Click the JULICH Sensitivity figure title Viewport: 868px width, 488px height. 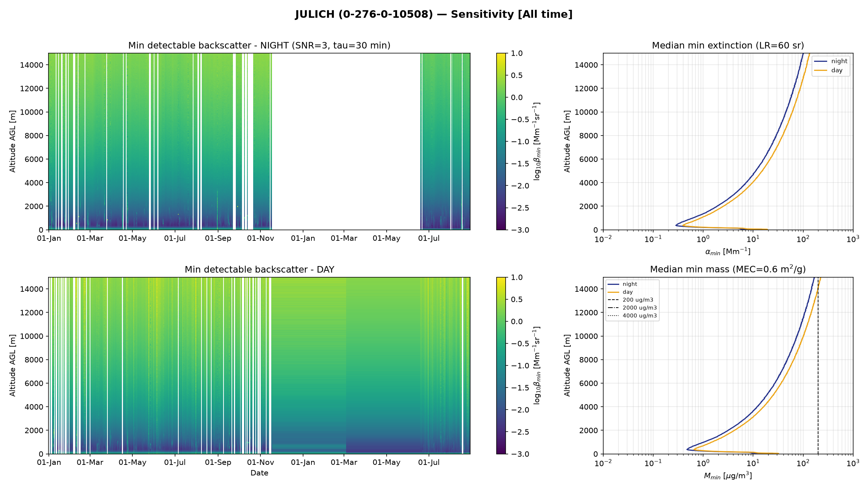(434, 14)
